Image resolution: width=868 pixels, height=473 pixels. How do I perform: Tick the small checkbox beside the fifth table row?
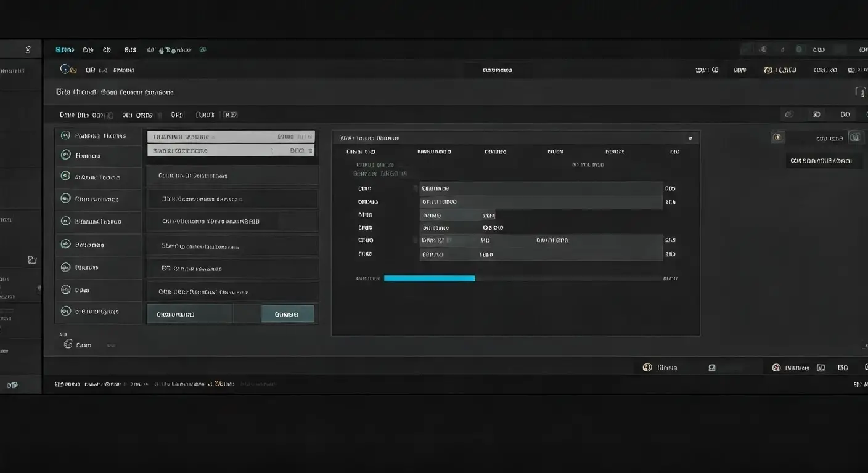coord(416,240)
